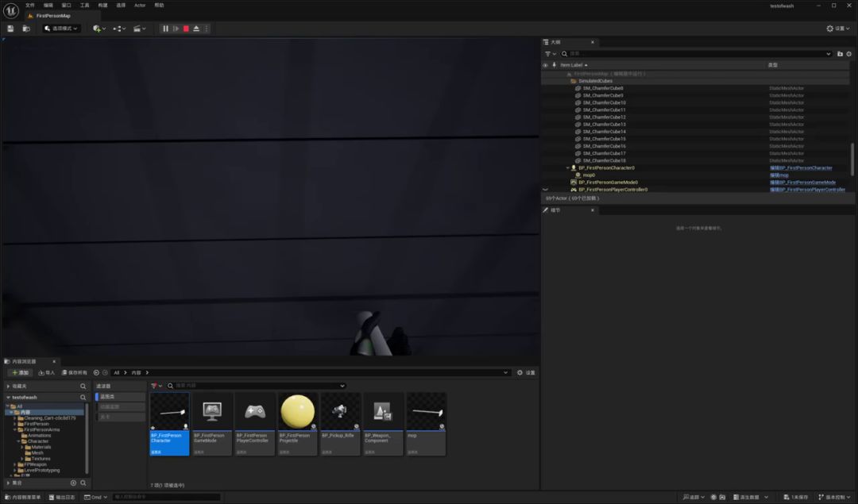Click the Outliner settings gear icon
This screenshot has height=504, width=858.
click(849, 54)
